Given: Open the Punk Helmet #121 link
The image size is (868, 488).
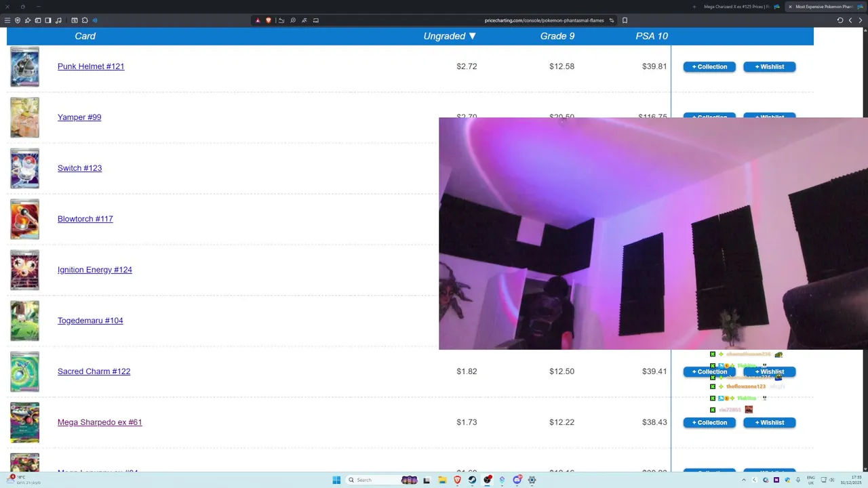Looking at the screenshot, I should [x=91, y=66].
